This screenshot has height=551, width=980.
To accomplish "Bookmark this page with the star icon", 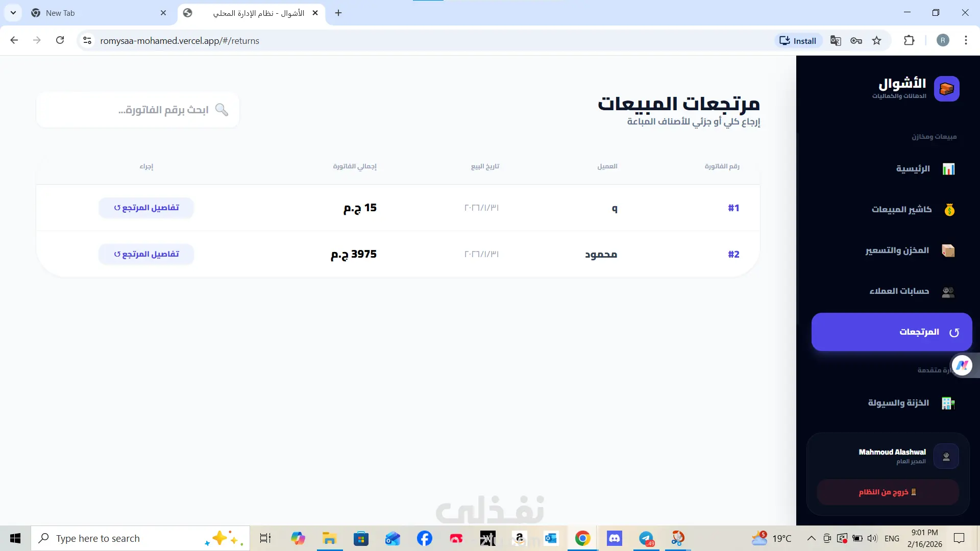I will [x=876, y=41].
